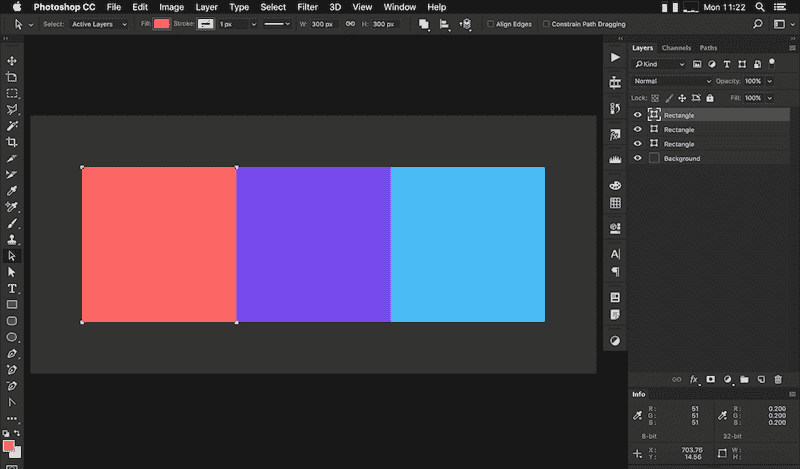800x469 pixels.
Task: Toggle the filter for pixel layers
Action: [x=697, y=64]
